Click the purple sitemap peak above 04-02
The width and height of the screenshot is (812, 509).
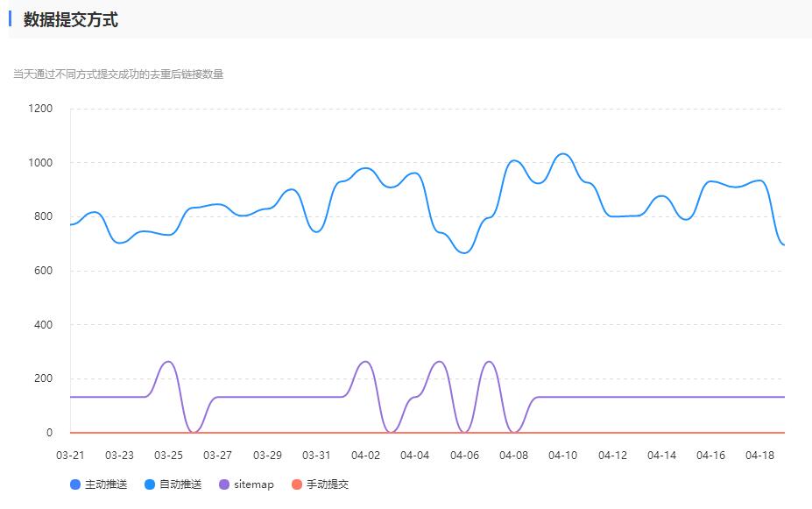coord(366,362)
